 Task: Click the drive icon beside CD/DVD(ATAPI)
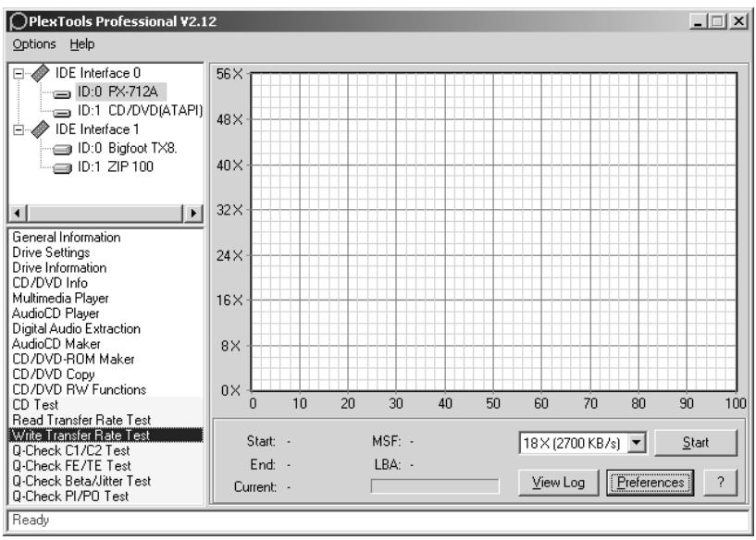click(62, 113)
